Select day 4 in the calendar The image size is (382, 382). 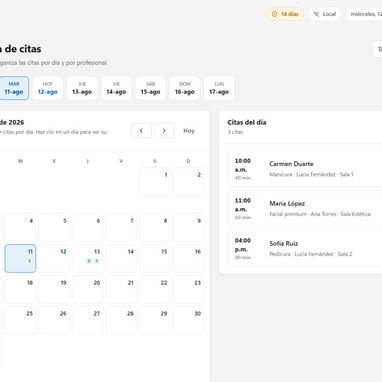20,227
